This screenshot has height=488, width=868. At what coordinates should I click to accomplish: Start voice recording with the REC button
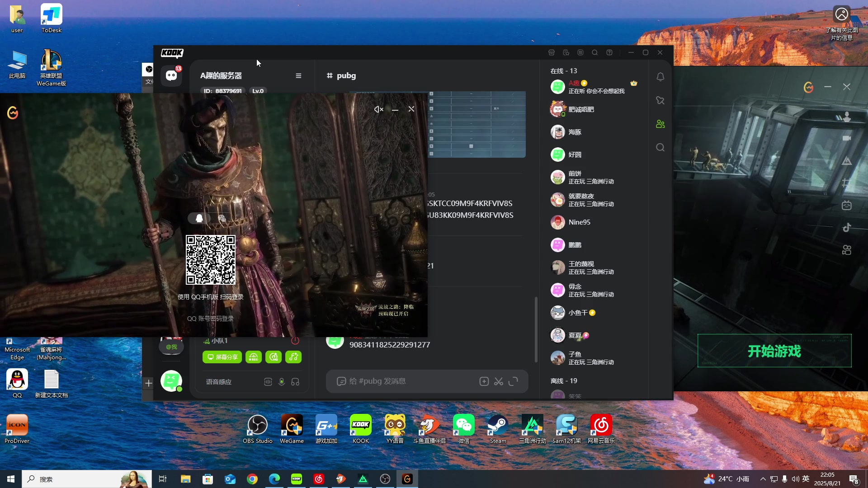[254, 357]
